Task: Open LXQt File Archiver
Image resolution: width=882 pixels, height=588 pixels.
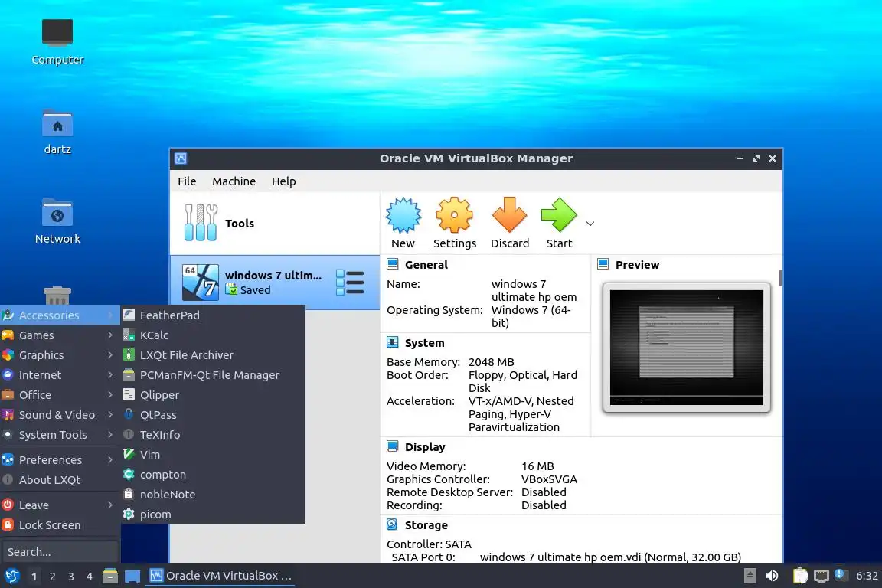Action: (x=213, y=355)
